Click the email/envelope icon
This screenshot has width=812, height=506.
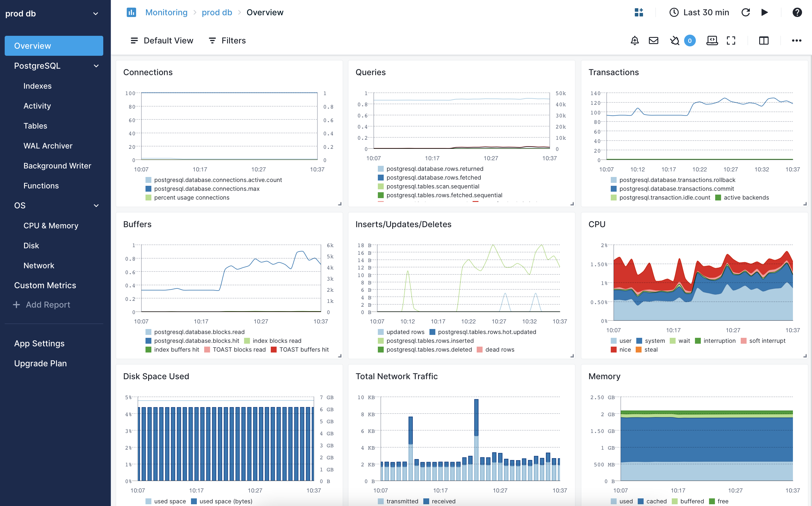coord(654,40)
